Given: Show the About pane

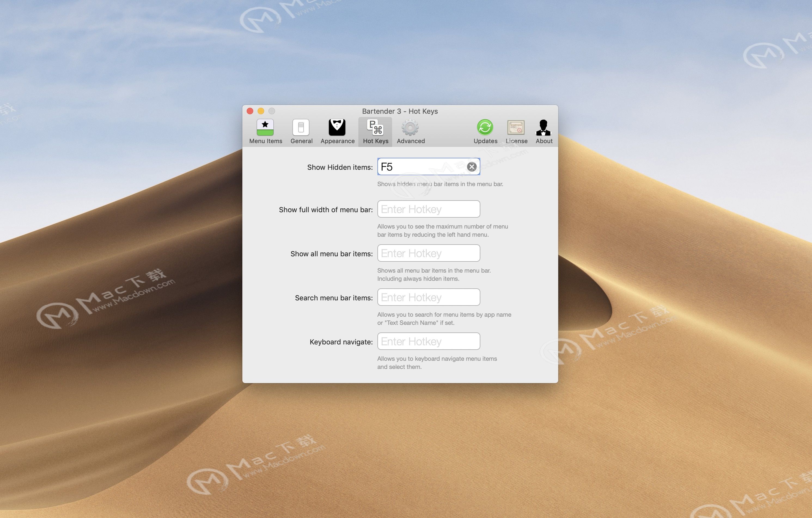Looking at the screenshot, I should pos(544,132).
